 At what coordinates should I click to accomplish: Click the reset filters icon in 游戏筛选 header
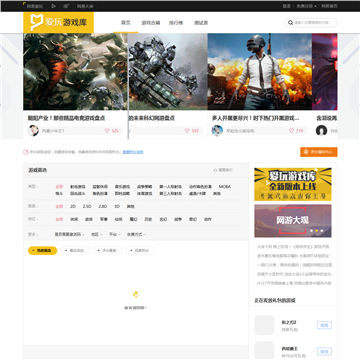pos(215,170)
